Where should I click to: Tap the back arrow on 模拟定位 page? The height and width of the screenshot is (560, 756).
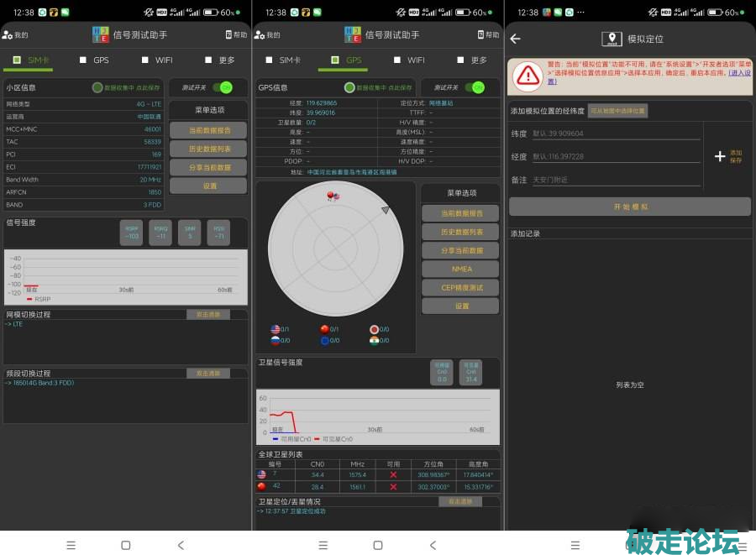click(x=516, y=39)
